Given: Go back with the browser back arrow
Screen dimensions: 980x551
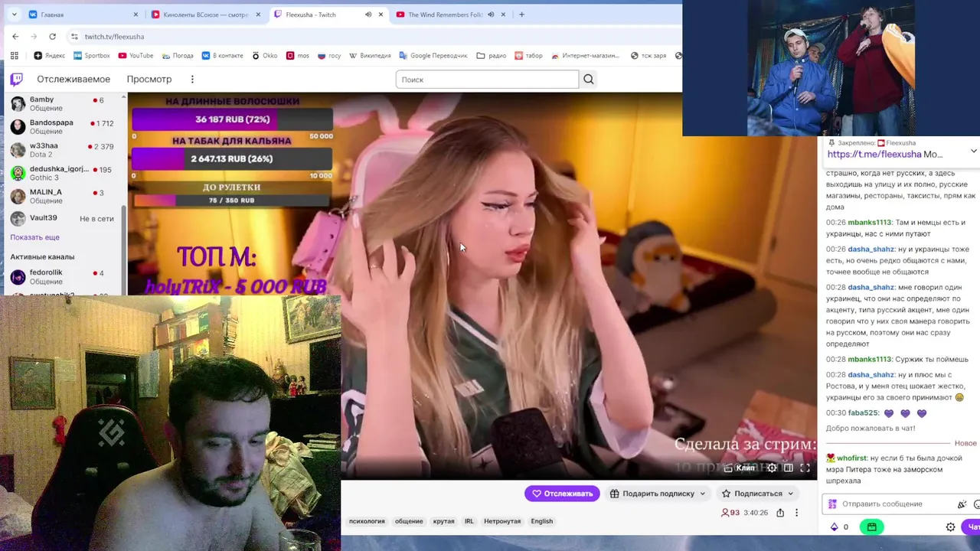Looking at the screenshot, I should point(15,36).
